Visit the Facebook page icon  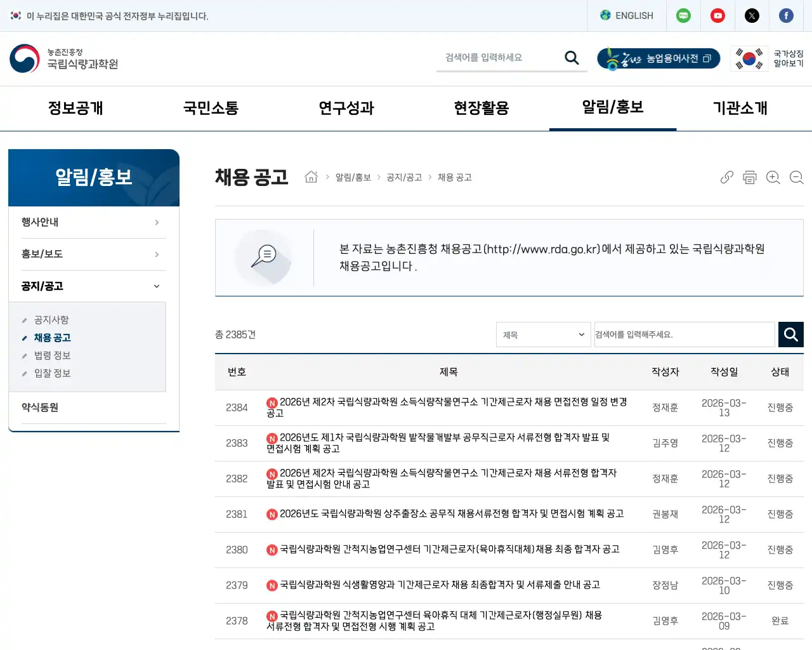click(786, 15)
